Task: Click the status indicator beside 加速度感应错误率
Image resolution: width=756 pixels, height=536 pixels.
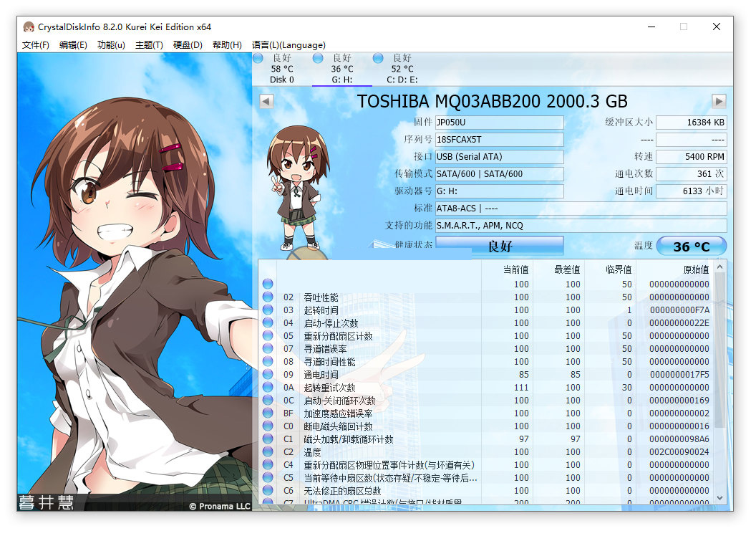Action: [267, 413]
